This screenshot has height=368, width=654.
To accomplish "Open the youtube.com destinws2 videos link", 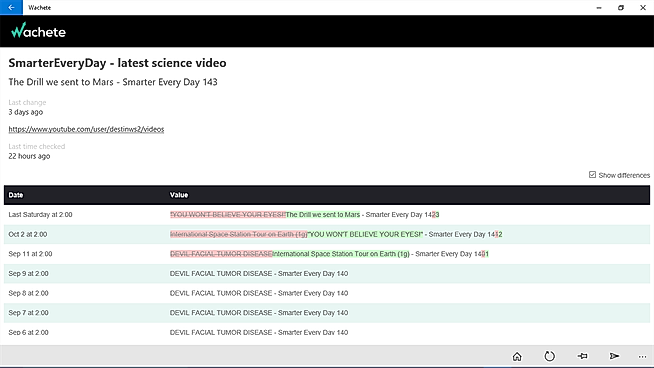I will click(x=86, y=129).
